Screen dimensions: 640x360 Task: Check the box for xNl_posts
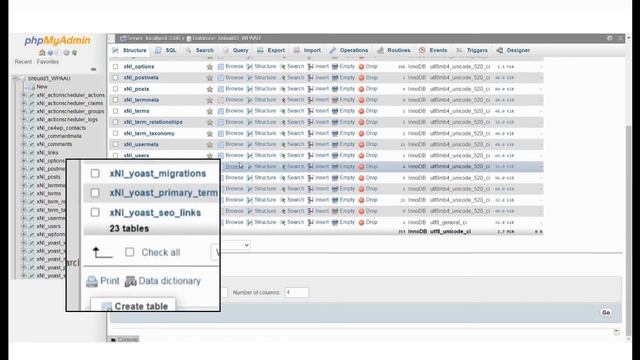[x=116, y=89]
